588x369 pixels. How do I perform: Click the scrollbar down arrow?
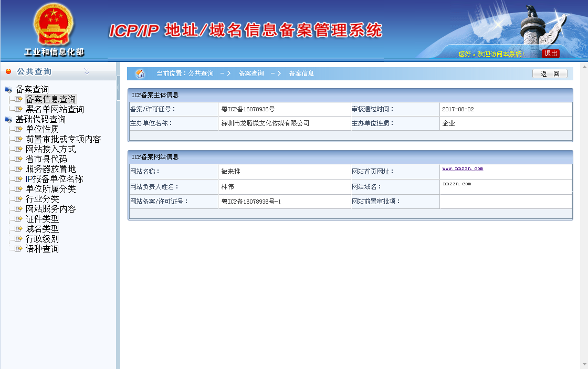(x=584, y=364)
